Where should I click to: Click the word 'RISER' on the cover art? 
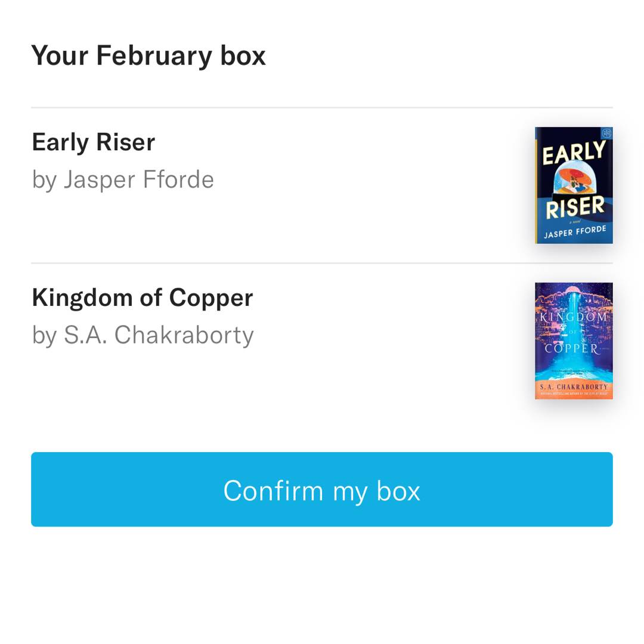575,208
